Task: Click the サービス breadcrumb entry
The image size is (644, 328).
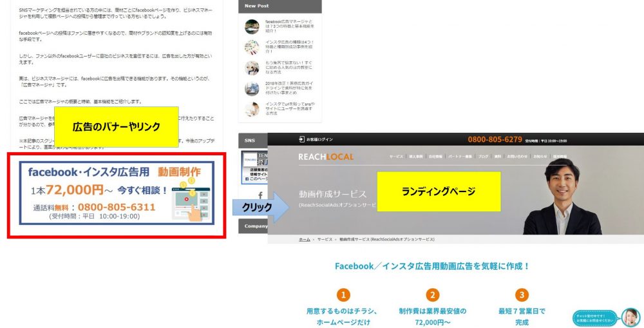Action: [325, 239]
